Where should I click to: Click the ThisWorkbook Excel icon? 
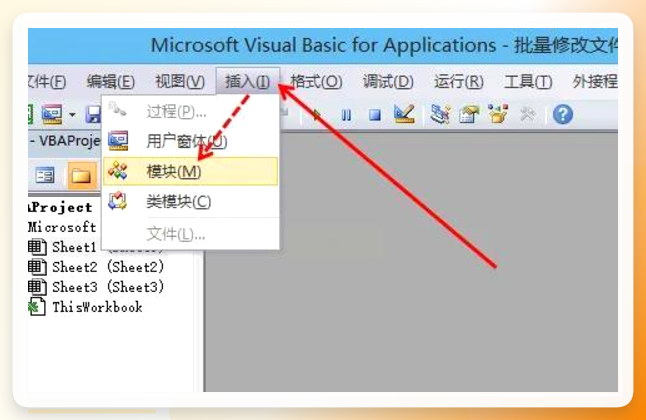click(37, 307)
